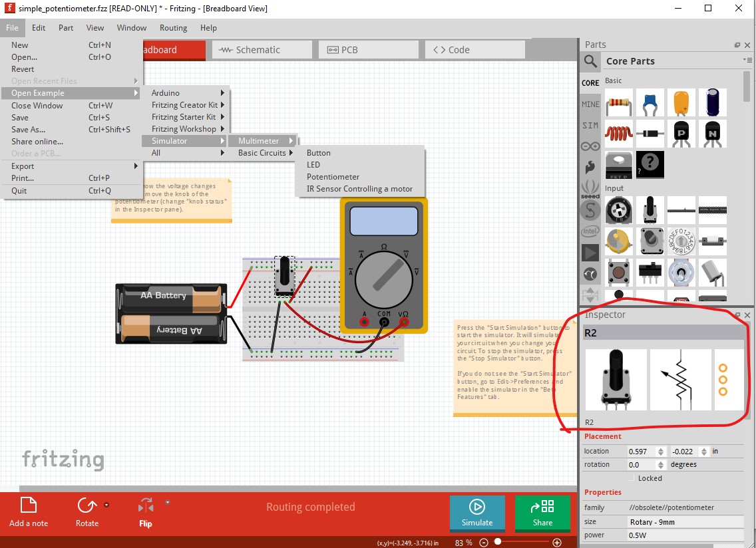Click the zoom slider handle

point(498,542)
